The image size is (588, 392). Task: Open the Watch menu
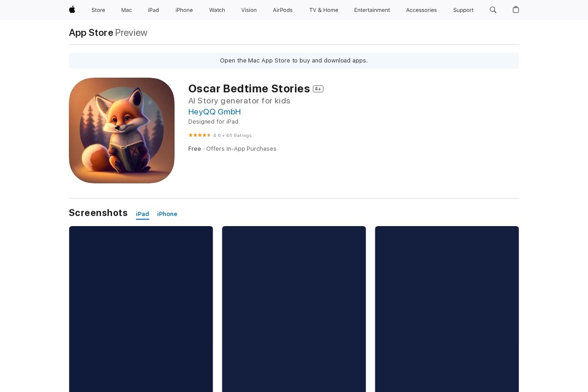click(x=217, y=10)
